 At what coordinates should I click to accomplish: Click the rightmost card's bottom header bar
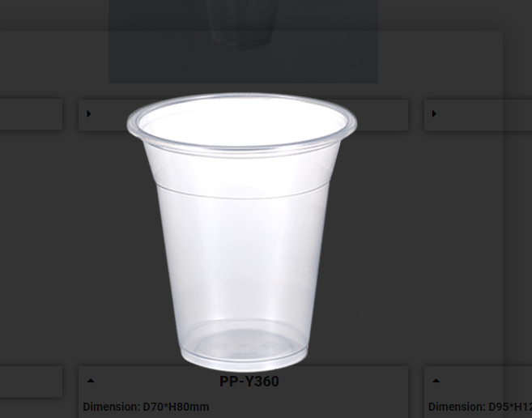click(478, 382)
